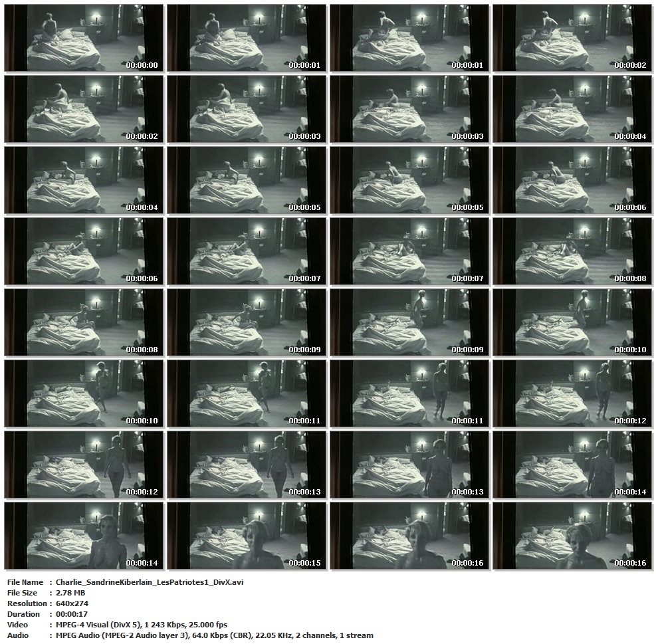
Task: Click the Duration label
Action: pos(23,614)
